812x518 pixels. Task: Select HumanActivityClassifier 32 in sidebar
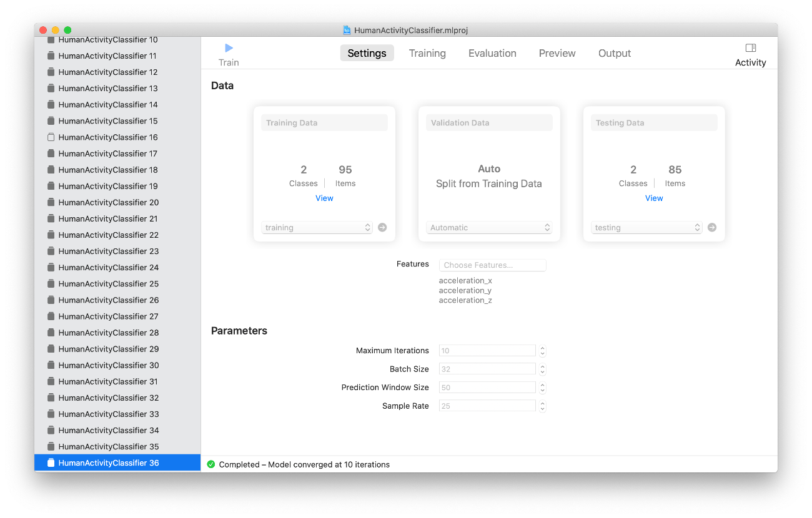click(117, 398)
